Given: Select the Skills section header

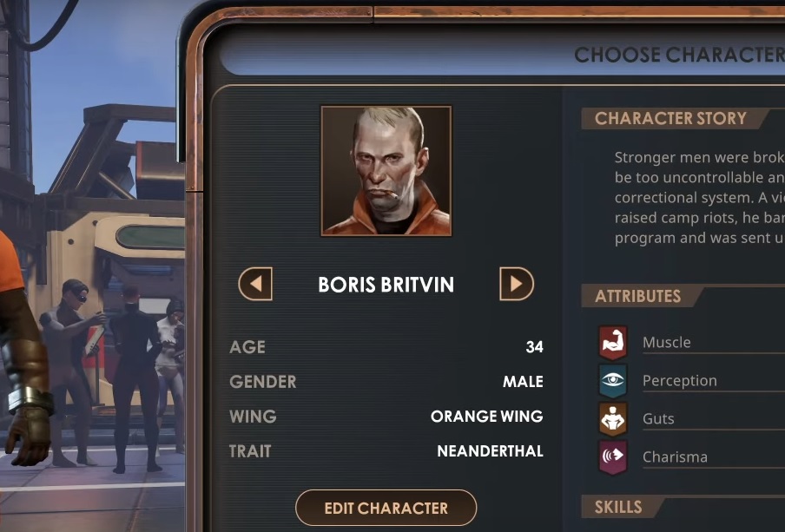Looking at the screenshot, I should [x=618, y=507].
